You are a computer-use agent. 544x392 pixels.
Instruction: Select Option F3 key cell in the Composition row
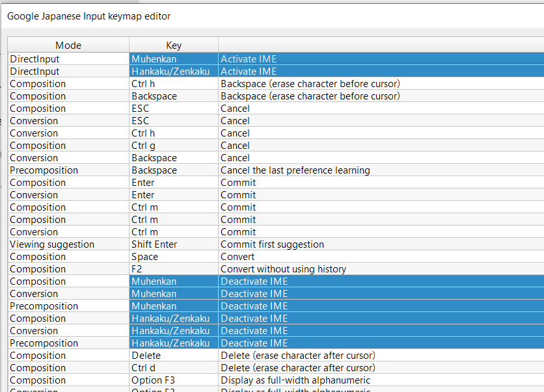174,380
